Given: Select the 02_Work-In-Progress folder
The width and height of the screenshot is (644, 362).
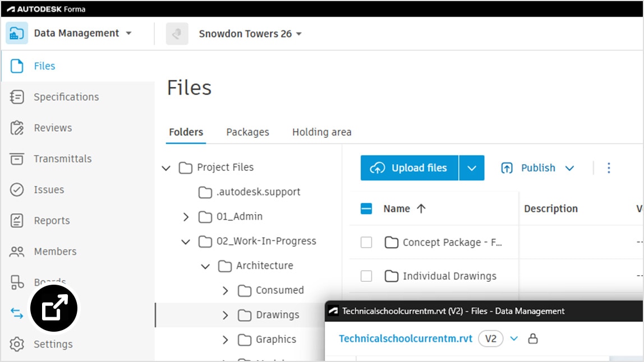Looking at the screenshot, I should point(266,241).
